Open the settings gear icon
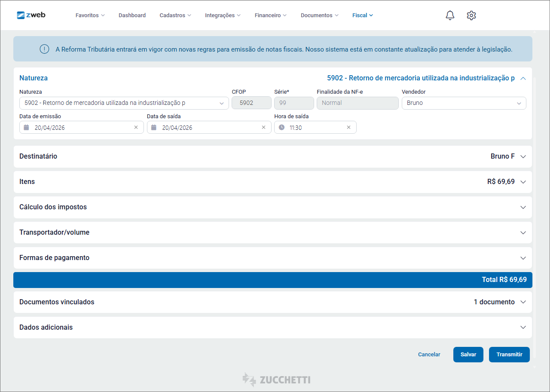 tap(471, 15)
